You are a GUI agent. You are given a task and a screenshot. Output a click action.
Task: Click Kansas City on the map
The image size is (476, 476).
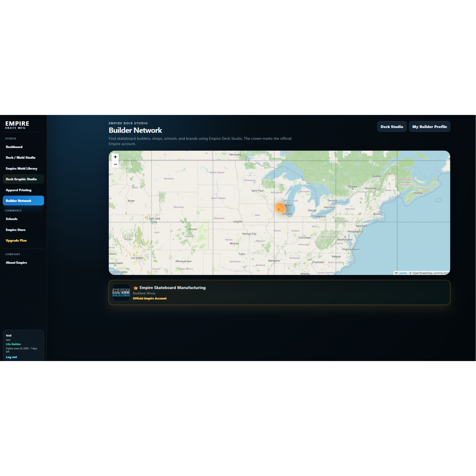tap(249, 233)
